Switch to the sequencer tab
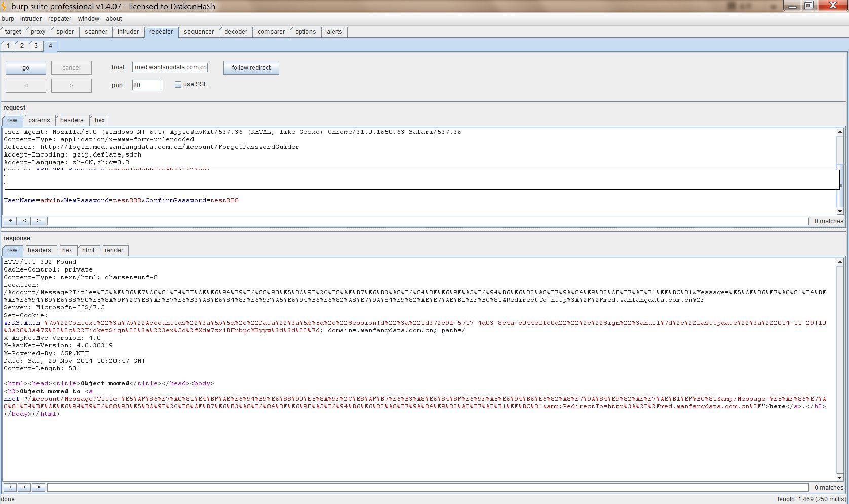The width and height of the screenshot is (849, 504). (x=199, y=32)
